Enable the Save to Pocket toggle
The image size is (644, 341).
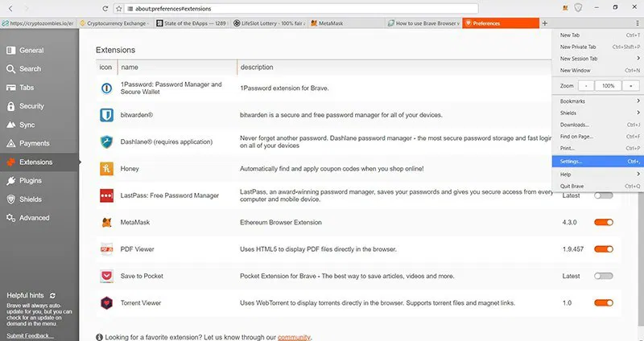pos(603,276)
